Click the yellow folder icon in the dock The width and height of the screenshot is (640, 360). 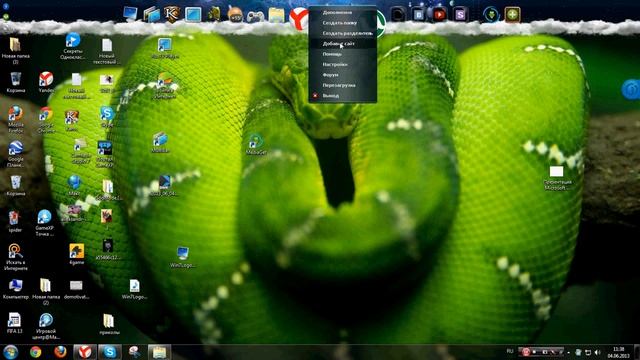pyautogui.click(x=276, y=15)
